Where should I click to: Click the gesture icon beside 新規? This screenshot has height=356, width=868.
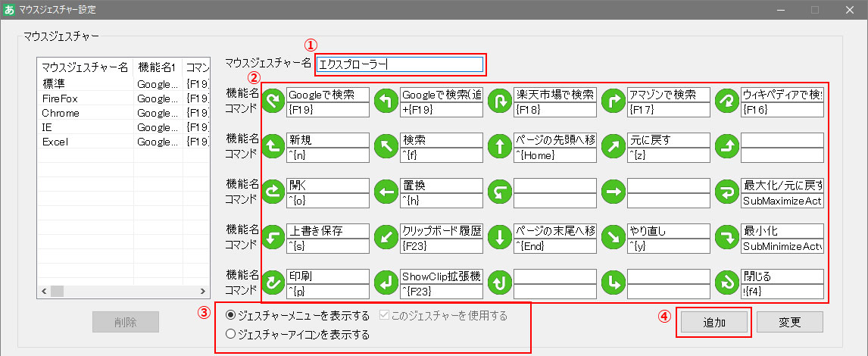click(x=273, y=146)
